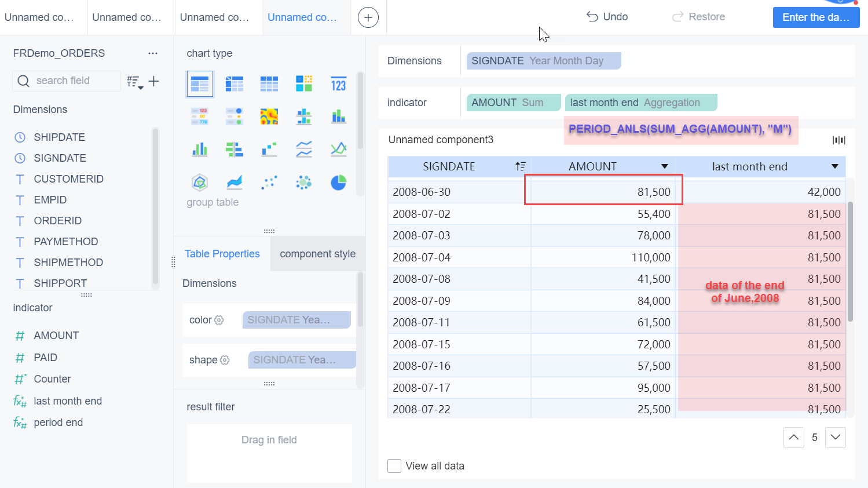Open the Table Properties tab

[x=222, y=254]
